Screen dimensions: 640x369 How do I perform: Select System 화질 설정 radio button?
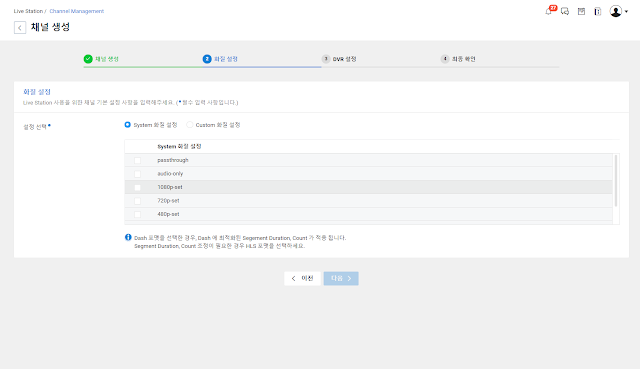(128, 124)
